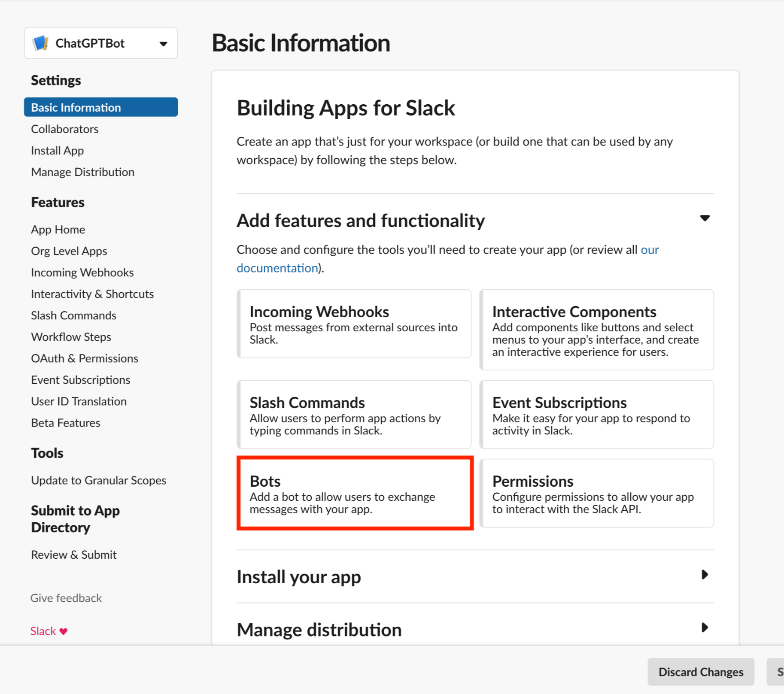The width and height of the screenshot is (784, 694).
Task: Select the Incoming Webhooks feature card
Action: click(354, 324)
